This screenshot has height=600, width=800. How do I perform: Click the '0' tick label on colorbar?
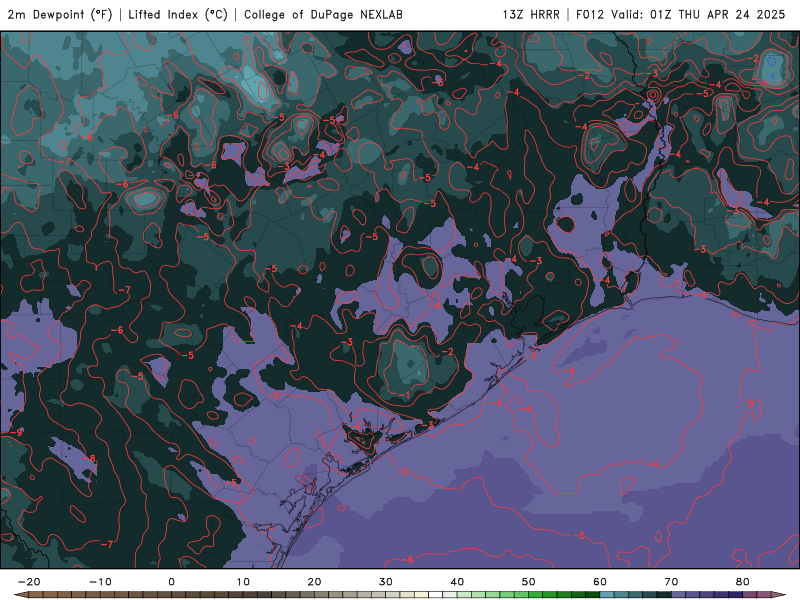pos(171,582)
